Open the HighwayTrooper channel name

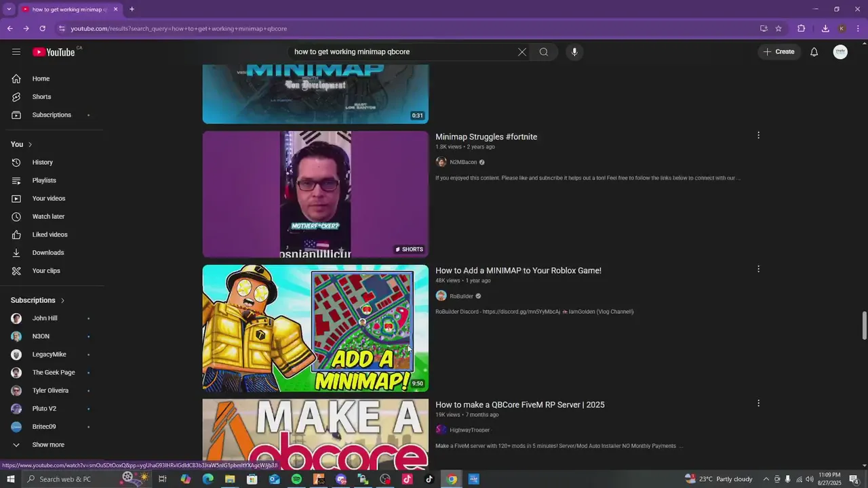tap(469, 430)
